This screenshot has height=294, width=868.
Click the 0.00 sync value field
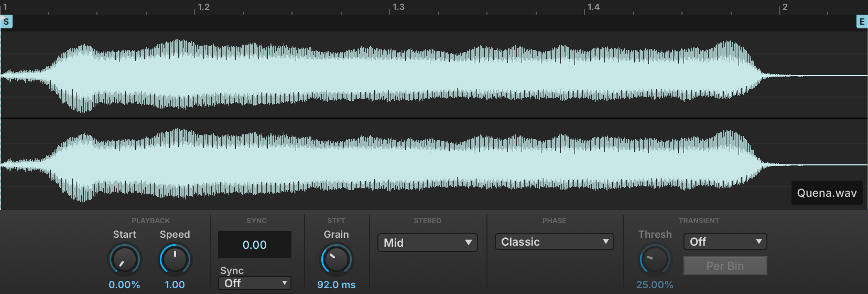coord(255,245)
